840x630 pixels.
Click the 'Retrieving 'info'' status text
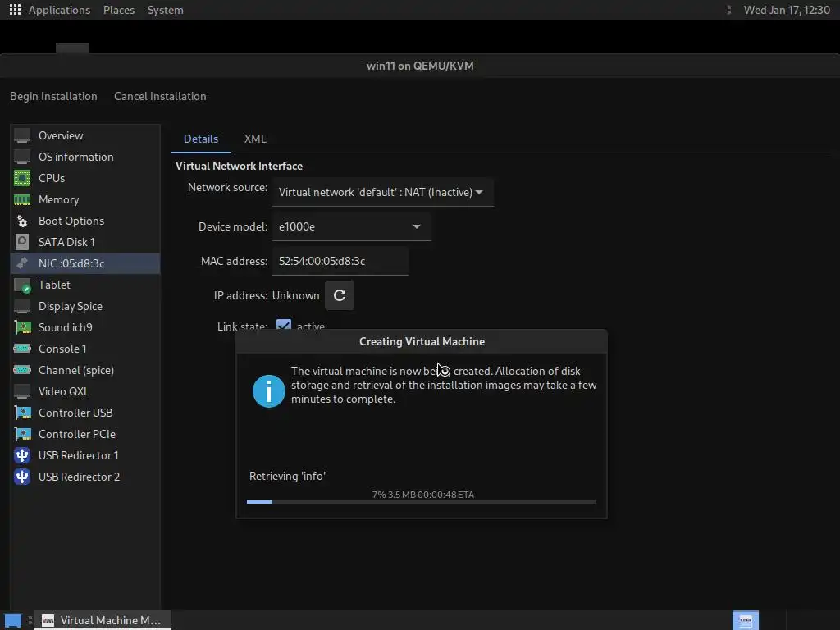point(287,476)
